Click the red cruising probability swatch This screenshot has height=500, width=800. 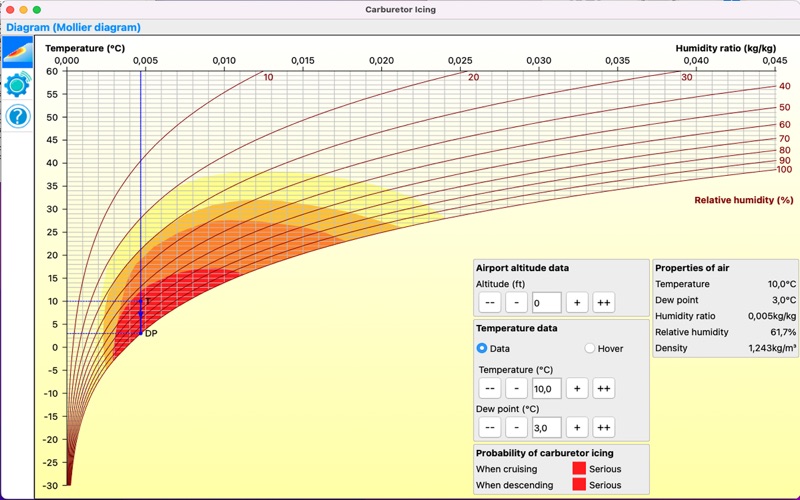579,468
